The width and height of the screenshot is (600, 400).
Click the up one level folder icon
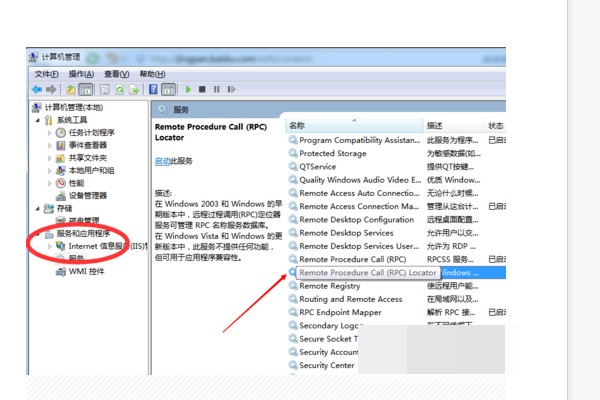point(73,89)
